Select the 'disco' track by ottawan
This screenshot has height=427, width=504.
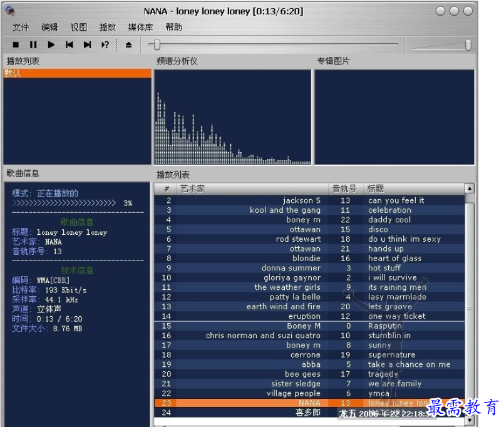(x=309, y=229)
